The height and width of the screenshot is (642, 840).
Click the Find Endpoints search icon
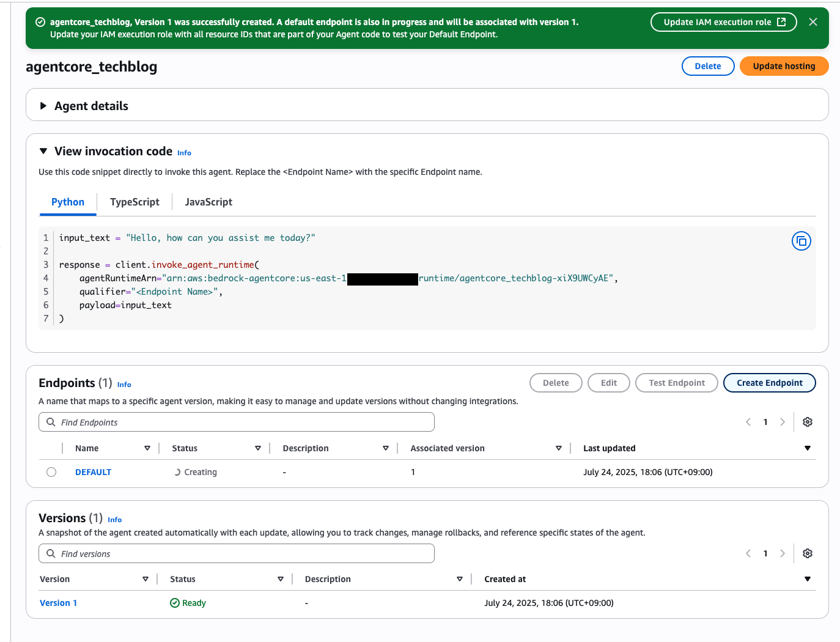point(51,422)
